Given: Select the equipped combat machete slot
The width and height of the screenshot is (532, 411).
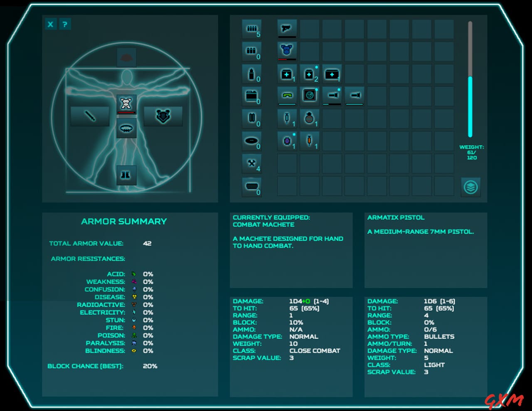Looking at the screenshot, I should pos(90,116).
